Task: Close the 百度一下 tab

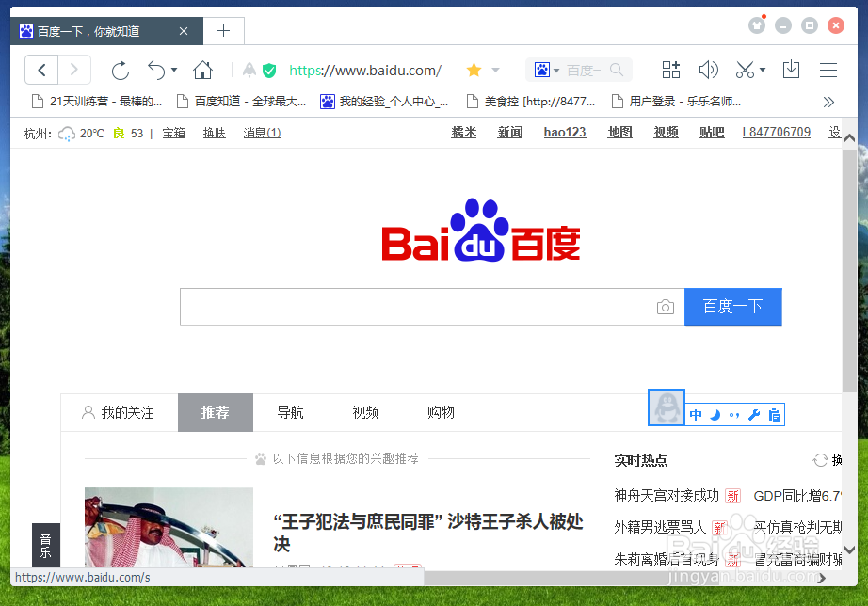Action: point(184,31)
